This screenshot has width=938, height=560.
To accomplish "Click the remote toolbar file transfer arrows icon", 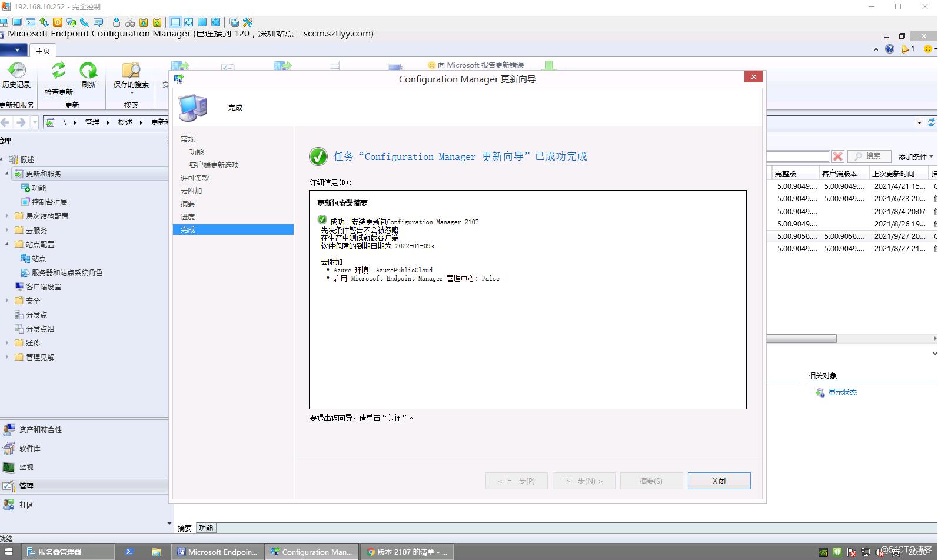I will pos(44,22).
